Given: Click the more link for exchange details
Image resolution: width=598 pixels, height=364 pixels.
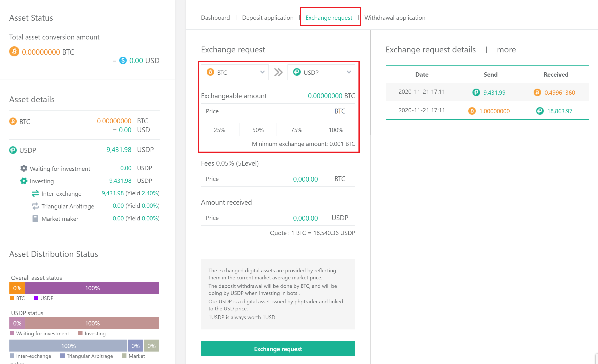Looking at the screenshot, I should coord(506,50).
